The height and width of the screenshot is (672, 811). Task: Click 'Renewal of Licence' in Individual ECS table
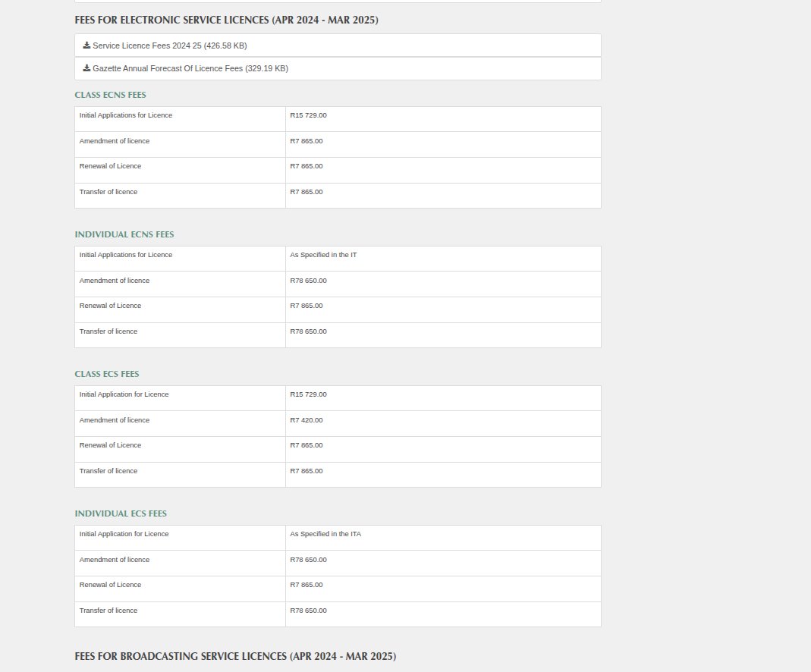pos(110,585)
